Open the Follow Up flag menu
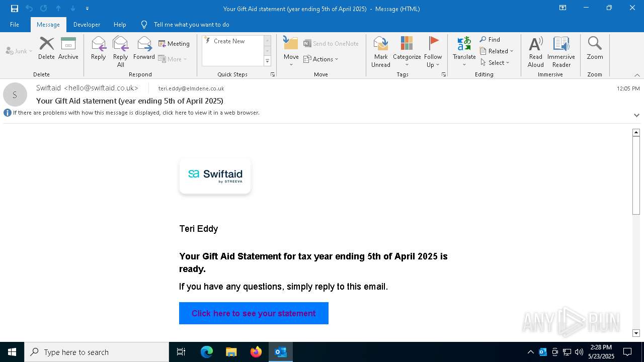The width and height of the screenshot is (644, 362). 433,51
